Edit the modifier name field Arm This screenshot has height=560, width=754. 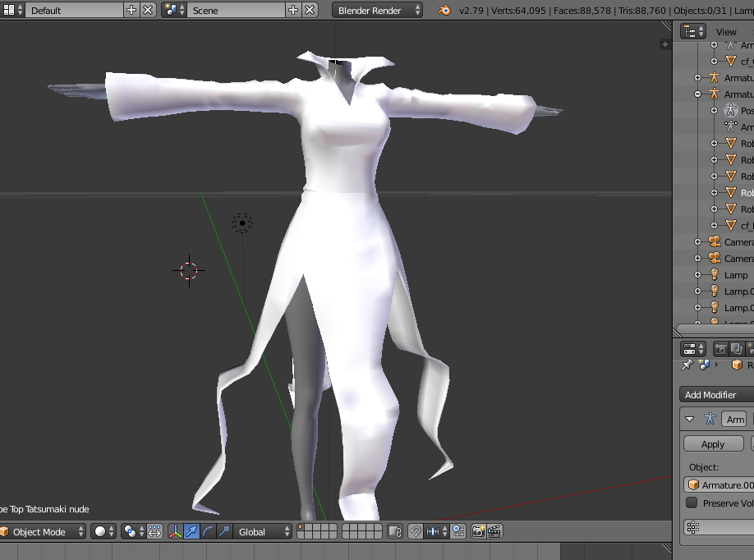(734, 419)
